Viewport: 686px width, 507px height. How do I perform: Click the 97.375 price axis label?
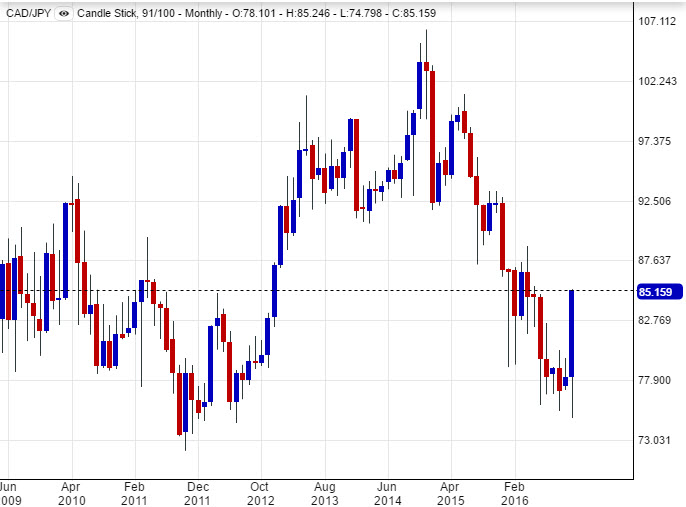(657, 142)
